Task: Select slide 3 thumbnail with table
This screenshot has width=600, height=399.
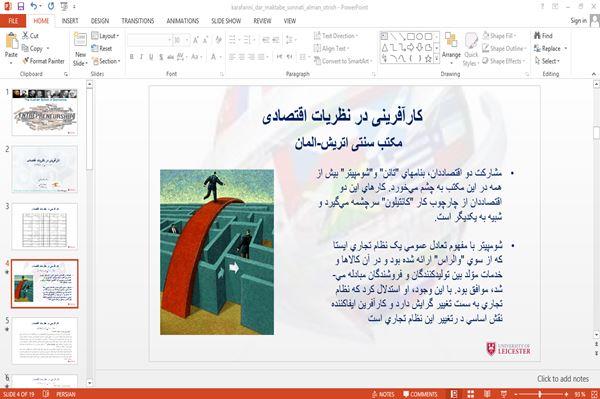Action: [x=45, y=226]
